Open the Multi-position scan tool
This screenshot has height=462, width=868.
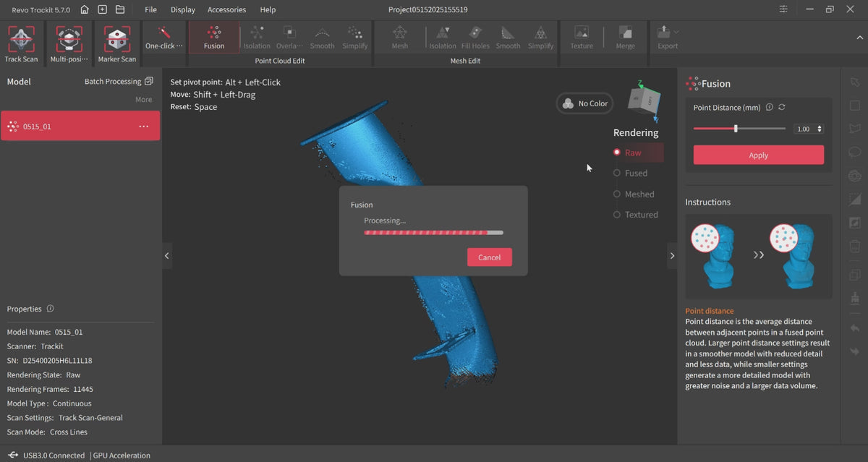pyautogui.click(x=69, y=40)
